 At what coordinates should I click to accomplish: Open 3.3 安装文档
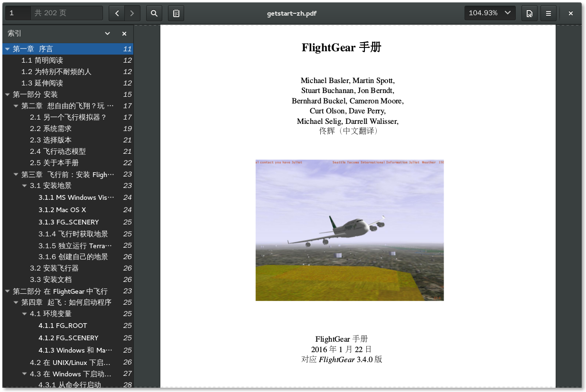(68, 280)
